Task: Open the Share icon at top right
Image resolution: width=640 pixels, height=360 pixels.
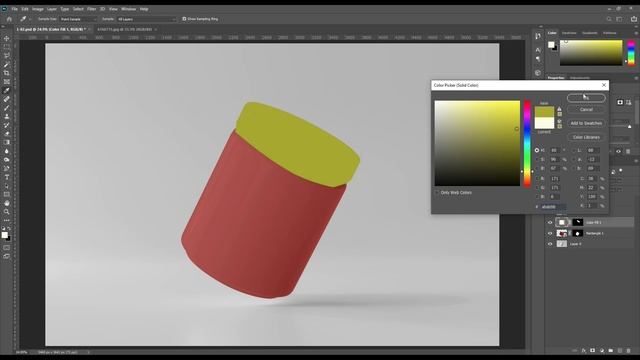Action: pyautogui.click(x=633, y=19)
